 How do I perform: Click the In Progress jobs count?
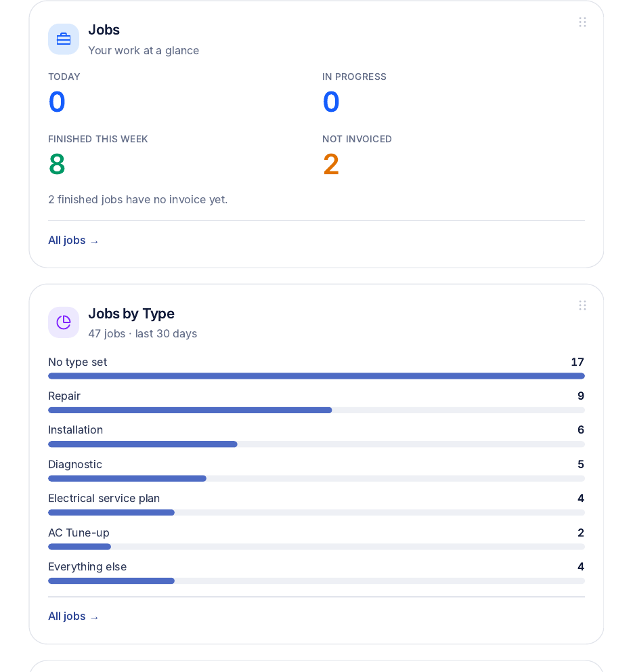[x=331, y=102]
